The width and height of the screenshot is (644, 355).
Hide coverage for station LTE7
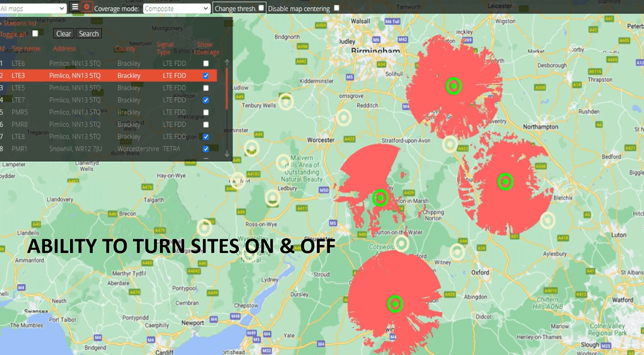coord(205,100)
